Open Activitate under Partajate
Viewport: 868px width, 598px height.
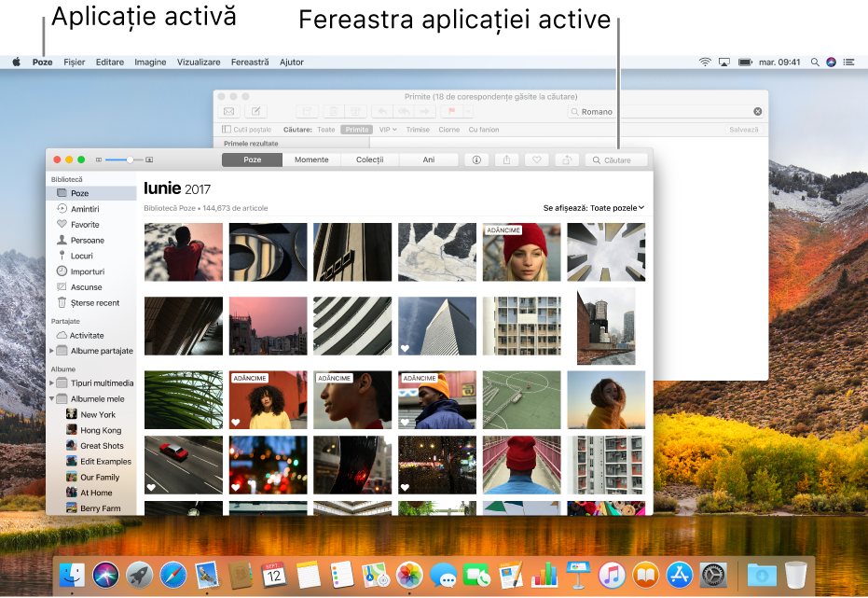click(x=87, y=336)
